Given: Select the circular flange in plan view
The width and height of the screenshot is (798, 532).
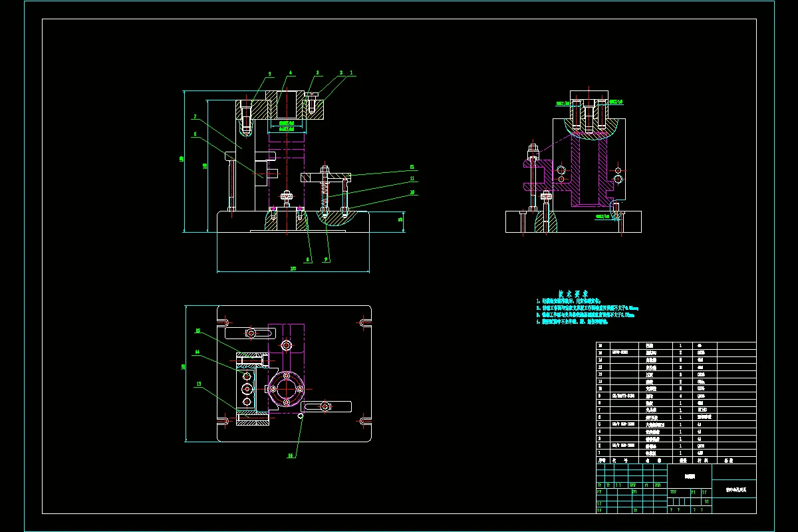Looking at the screenshot, I should 286,388.
